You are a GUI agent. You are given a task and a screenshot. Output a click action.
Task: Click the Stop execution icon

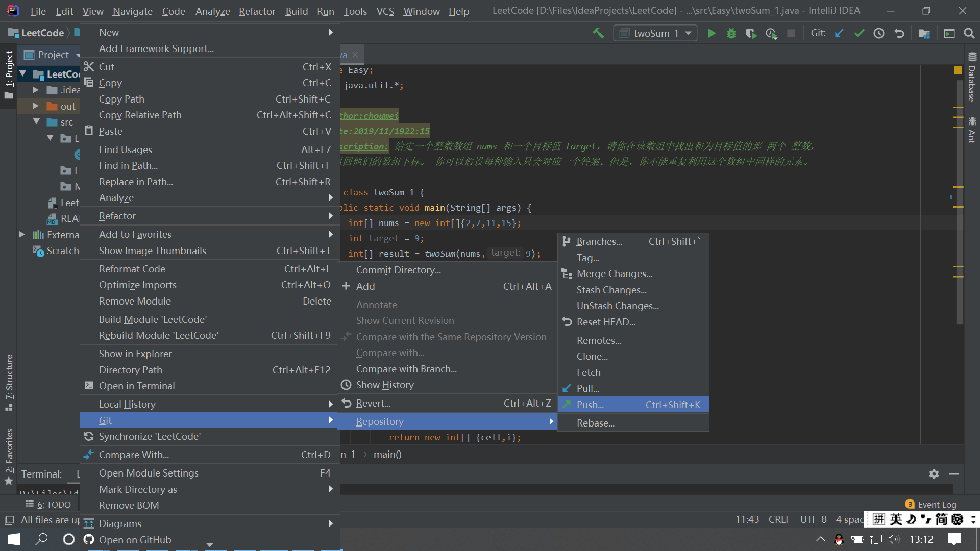[791, 33]
